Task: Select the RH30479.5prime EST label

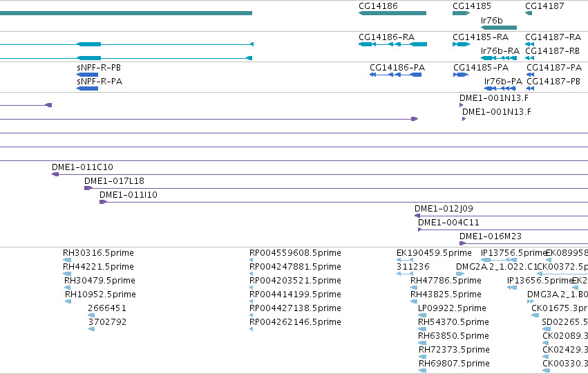Action: [x=99, y=281]
